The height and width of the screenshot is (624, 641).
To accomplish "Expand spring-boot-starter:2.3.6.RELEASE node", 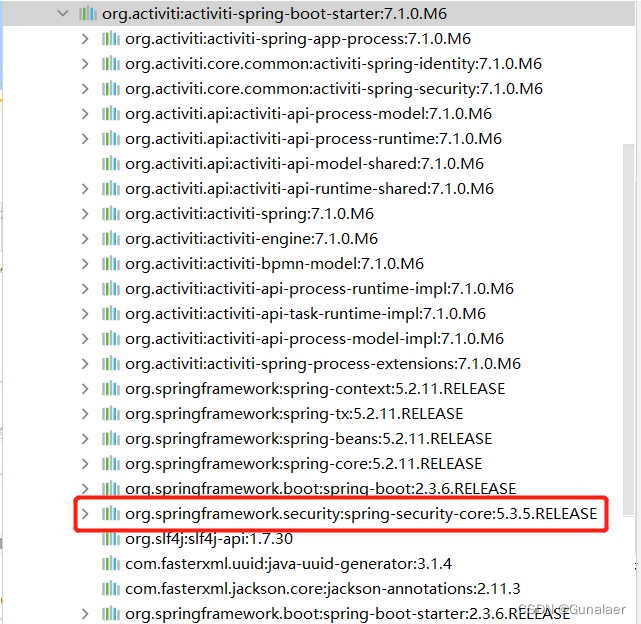I will coord(85,614).
